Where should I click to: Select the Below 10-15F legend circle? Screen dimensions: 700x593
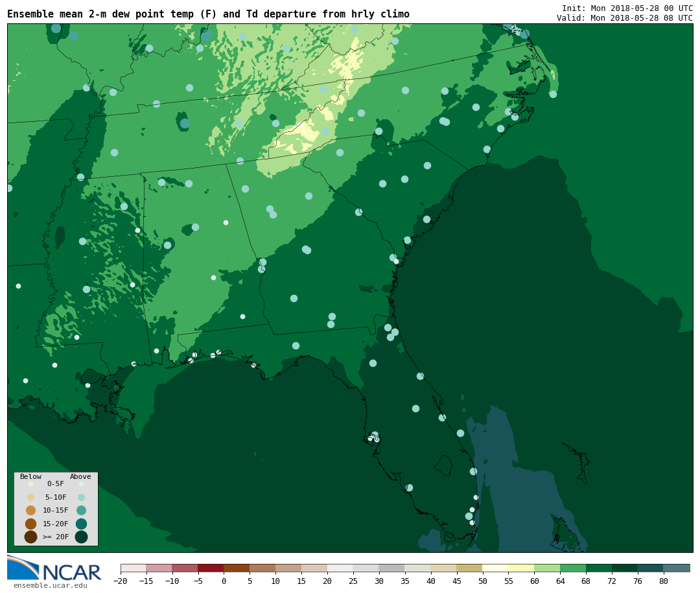tap(31, 511)
